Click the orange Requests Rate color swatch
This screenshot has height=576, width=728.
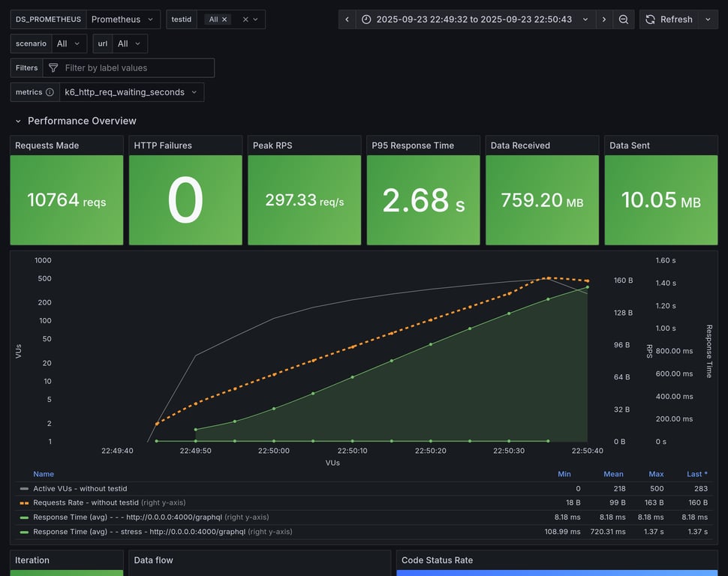coord(24,502)
